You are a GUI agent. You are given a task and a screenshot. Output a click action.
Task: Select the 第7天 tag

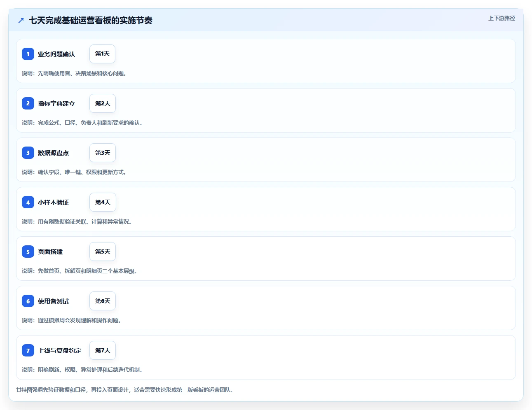(103, 350)
